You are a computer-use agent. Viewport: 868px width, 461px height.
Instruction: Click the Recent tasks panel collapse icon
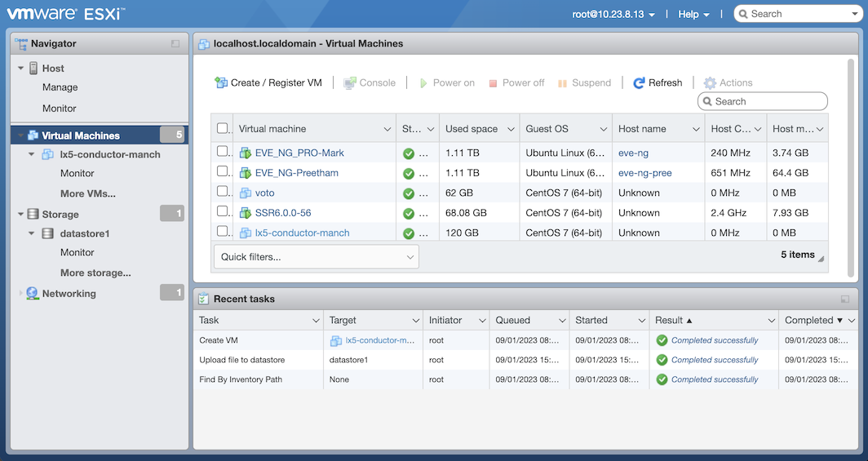click(845, 299)
